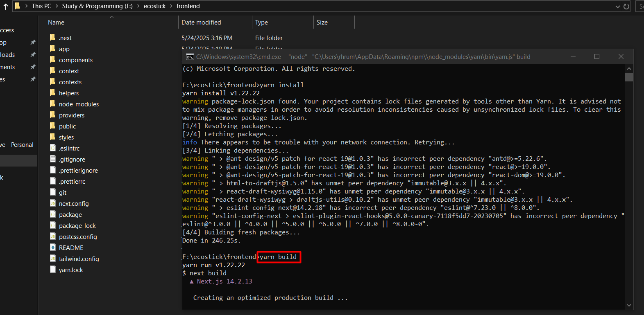The width and height of the screenshot is (644, 315).
Task: Click cmd scrollbar up arrow
Action: (x=629, y=68)
